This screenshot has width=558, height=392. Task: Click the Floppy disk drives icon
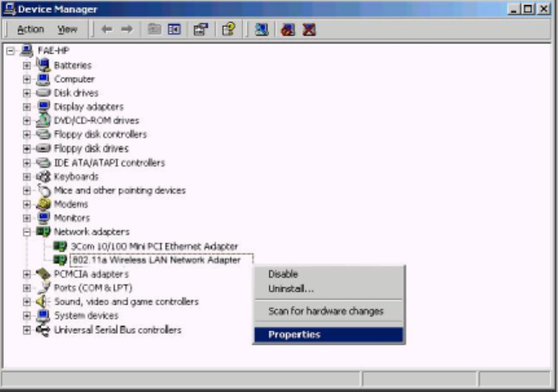(x=43, y=148)
